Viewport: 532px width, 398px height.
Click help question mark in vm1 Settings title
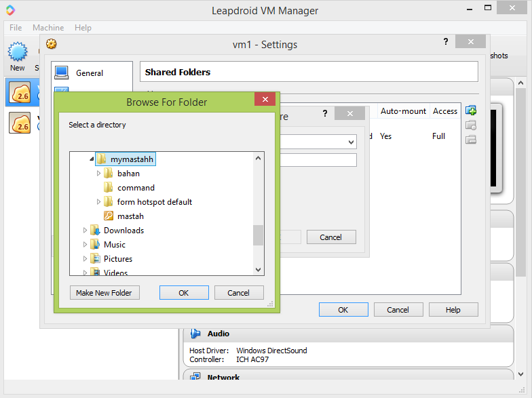click(x=446, y=41)
